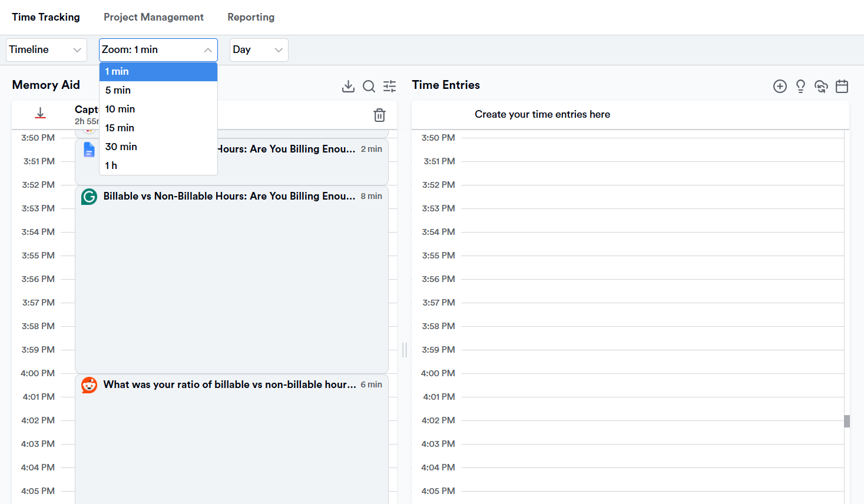Click the 6 min duration label
The image size is (864, 504).
tap(371, 384)
